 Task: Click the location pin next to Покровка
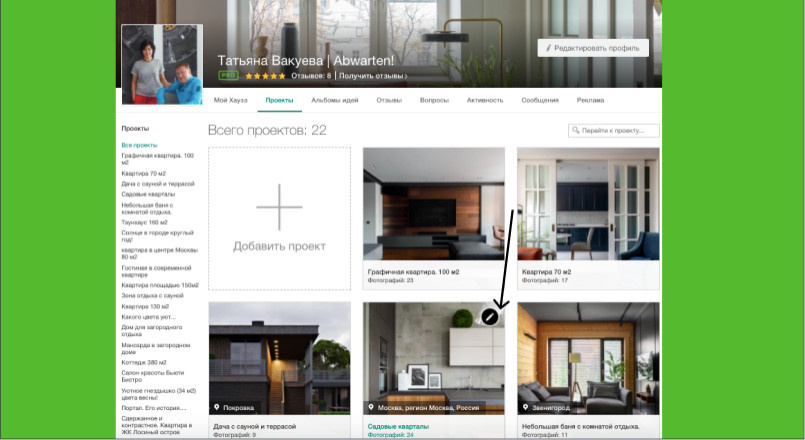pos(217,407)
